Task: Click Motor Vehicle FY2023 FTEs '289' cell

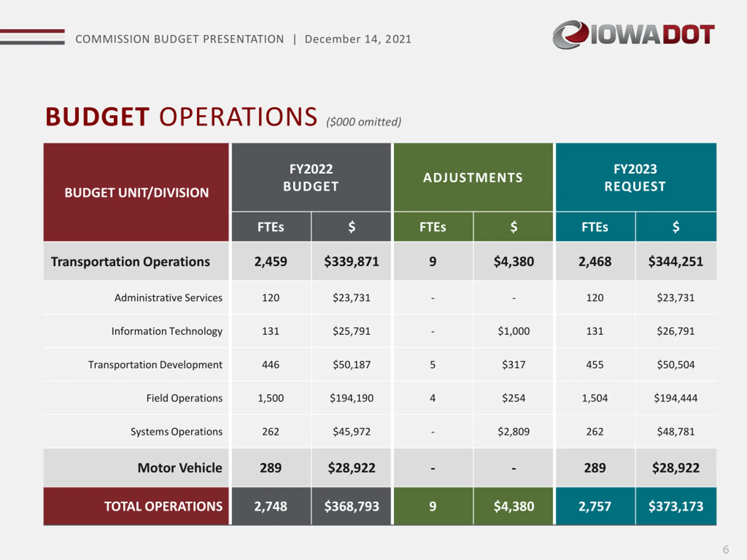Action: tap(595, 468)
